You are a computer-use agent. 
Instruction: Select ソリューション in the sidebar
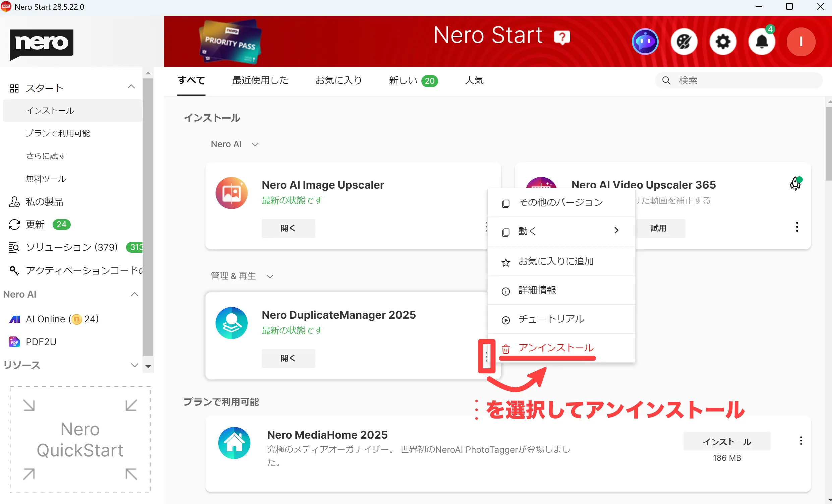[x=70, y=247]
